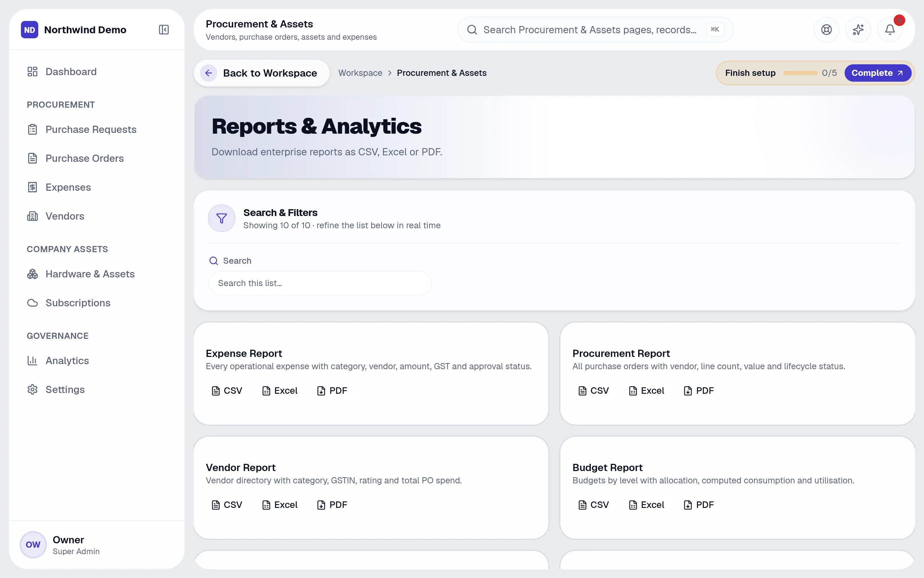
Task: Click the Settings gear icon in sidebar
Action: (x=32, y=389)
